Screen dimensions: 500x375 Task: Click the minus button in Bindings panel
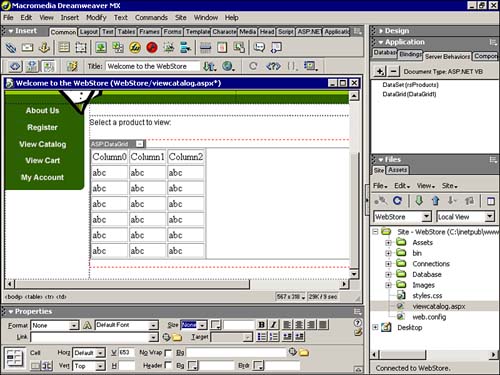[x=394, y=71]
